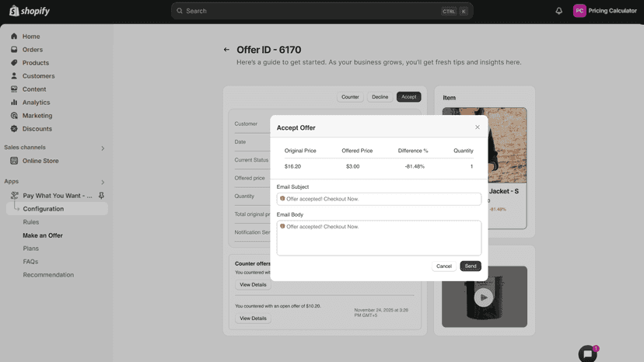Close the Accept Offer dialog
Screen dimensions: 644x362
pyautogui.click(x=478, y=127)
